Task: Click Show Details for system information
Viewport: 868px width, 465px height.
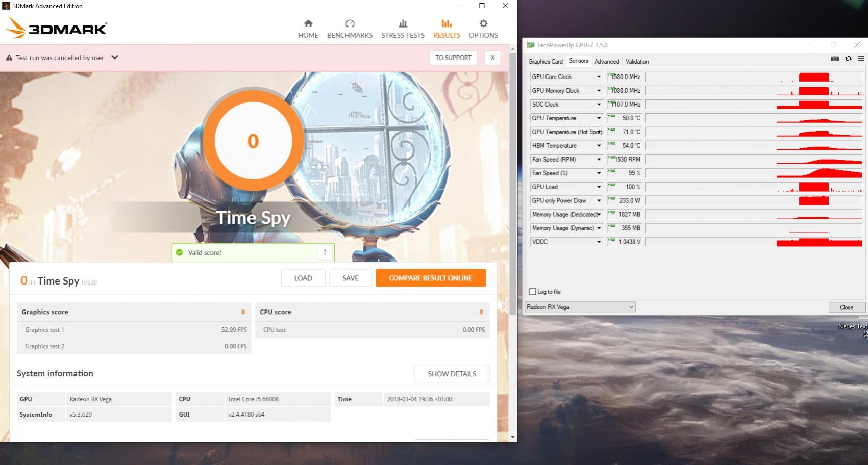Action: (x=452, y=374)
